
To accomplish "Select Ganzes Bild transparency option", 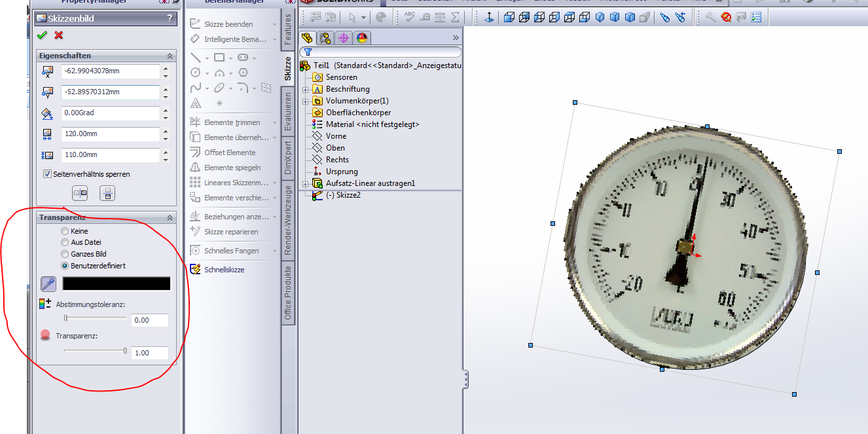I will point(64,254).
